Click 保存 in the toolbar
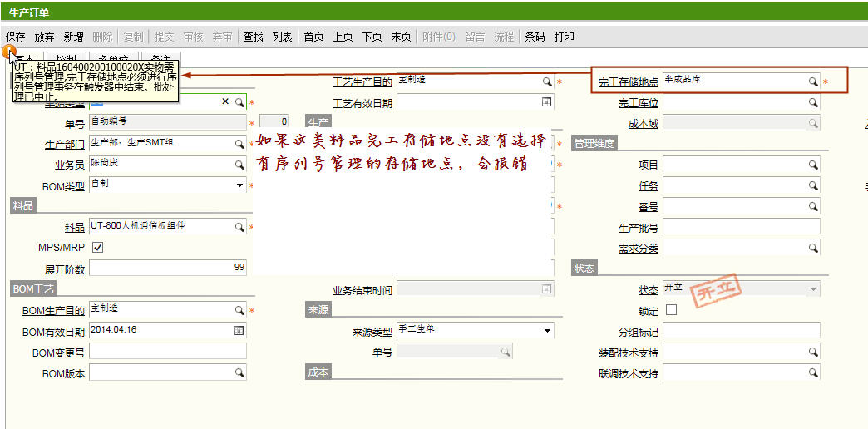 15,37
